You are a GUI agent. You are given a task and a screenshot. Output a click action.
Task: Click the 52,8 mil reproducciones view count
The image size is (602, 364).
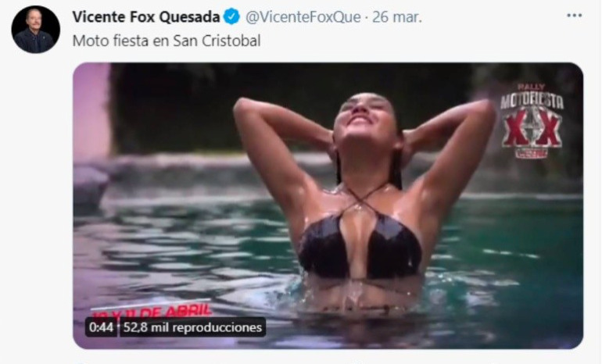point(192,327)
